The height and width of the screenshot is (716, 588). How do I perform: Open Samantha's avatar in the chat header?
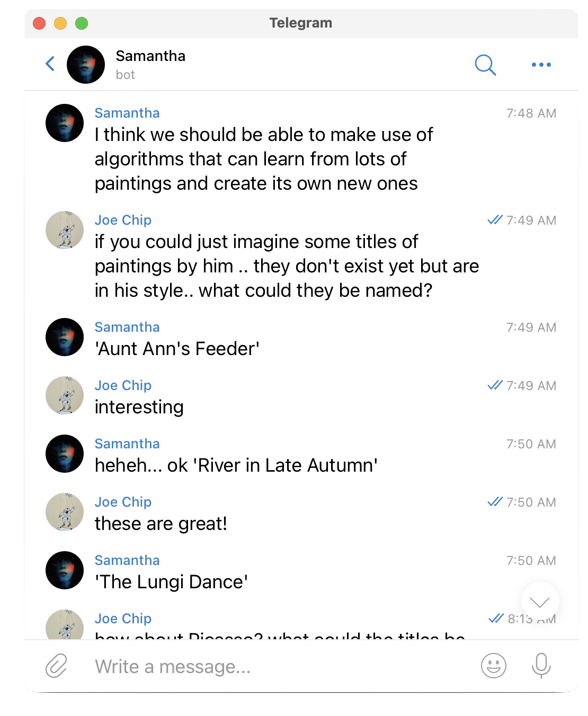pos(86,65)
